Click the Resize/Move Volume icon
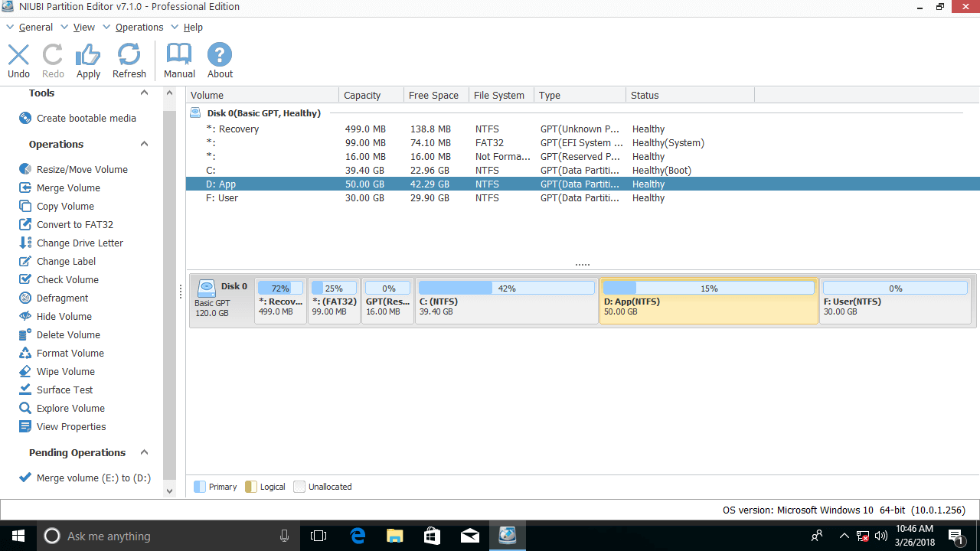Screen dimensions: 980x551 [25, 169]
